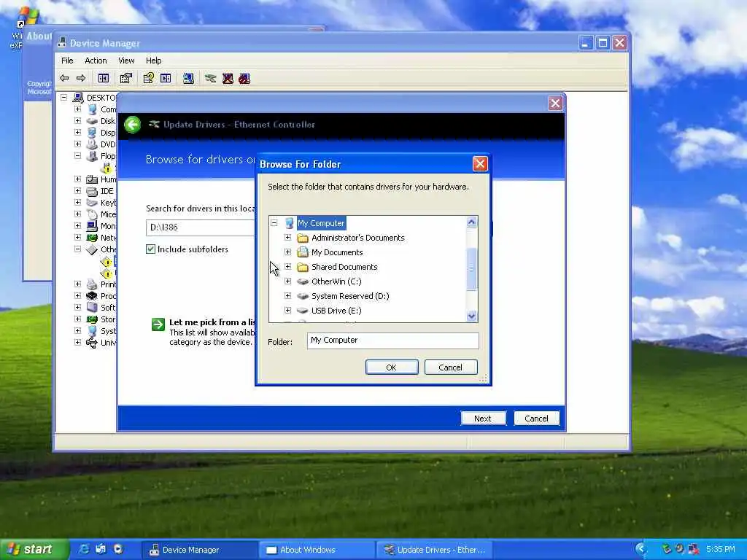The image size is (747, 560).
Task: Click Show hidden icons tray arrow
Action: (x=641, y=549)
